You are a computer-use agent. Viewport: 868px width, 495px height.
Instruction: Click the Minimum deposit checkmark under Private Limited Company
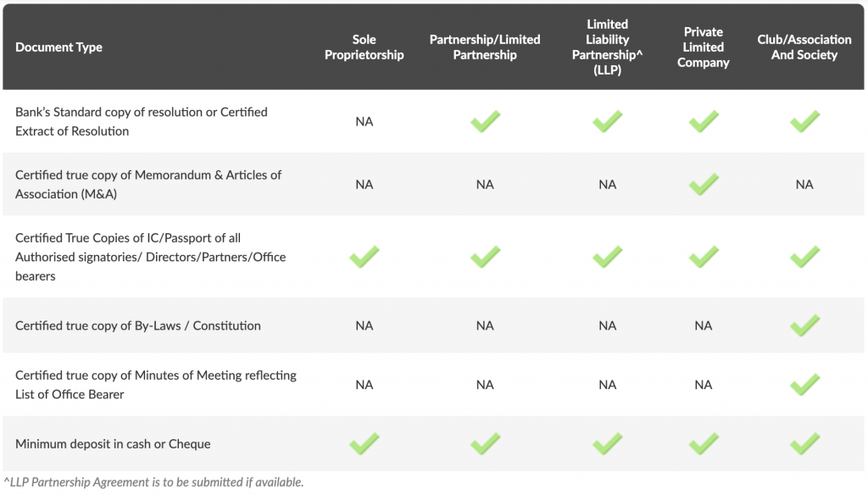click(704, 443)
